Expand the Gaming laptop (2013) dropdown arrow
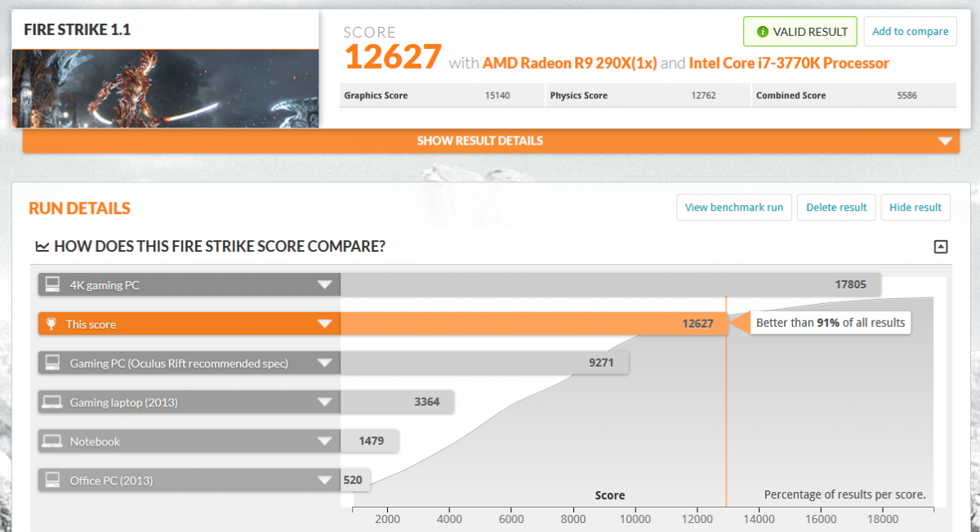This screenshot has height=532, width=980. 325,402
